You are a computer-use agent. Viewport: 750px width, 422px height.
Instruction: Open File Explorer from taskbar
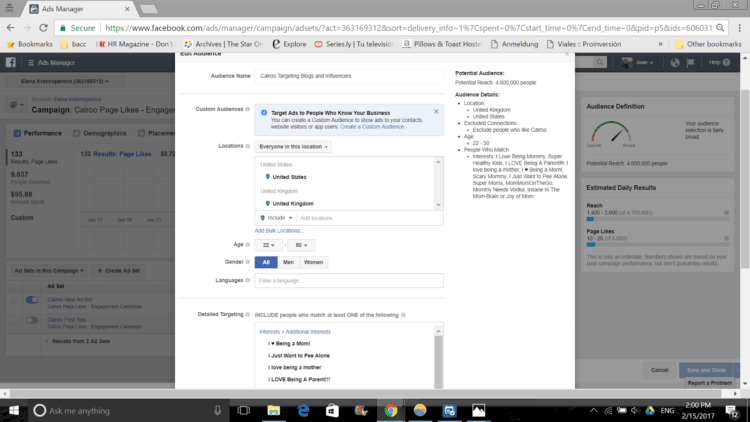pos(273,411)
